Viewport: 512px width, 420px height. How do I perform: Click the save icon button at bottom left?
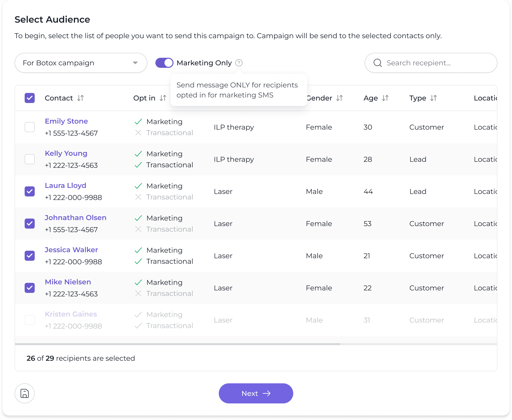(24, 393)
